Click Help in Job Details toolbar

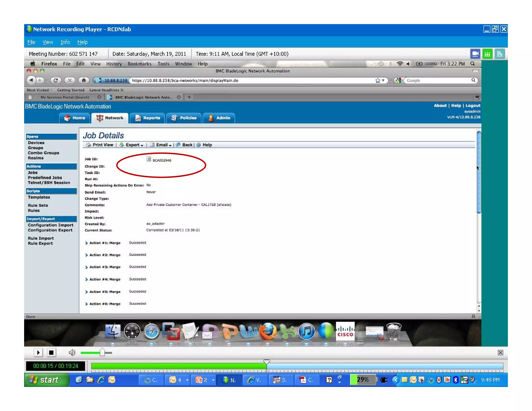(204, 145)
